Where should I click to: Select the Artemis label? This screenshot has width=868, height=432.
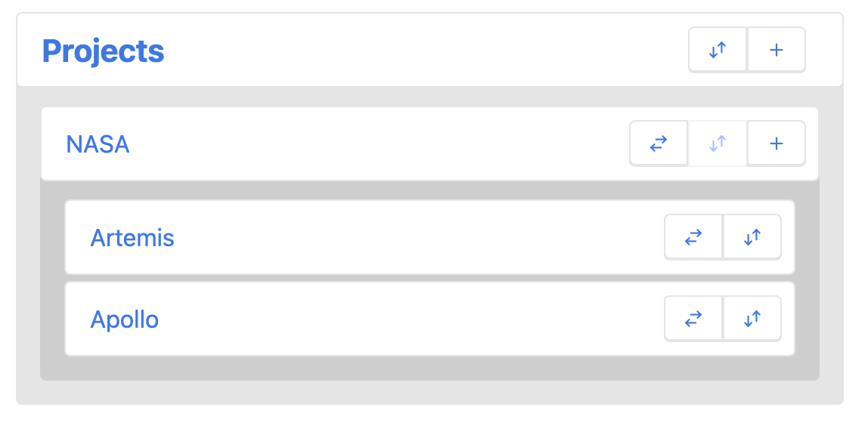(x=132, y=238)
